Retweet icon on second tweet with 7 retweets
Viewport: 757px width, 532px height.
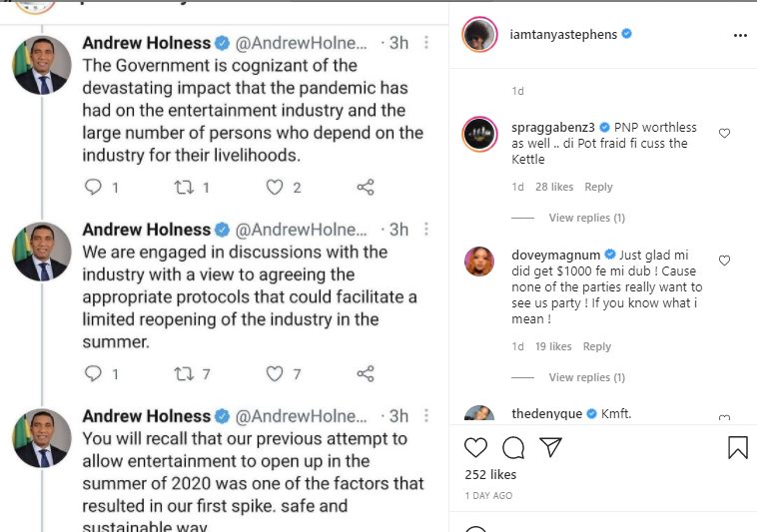point(185,373)
